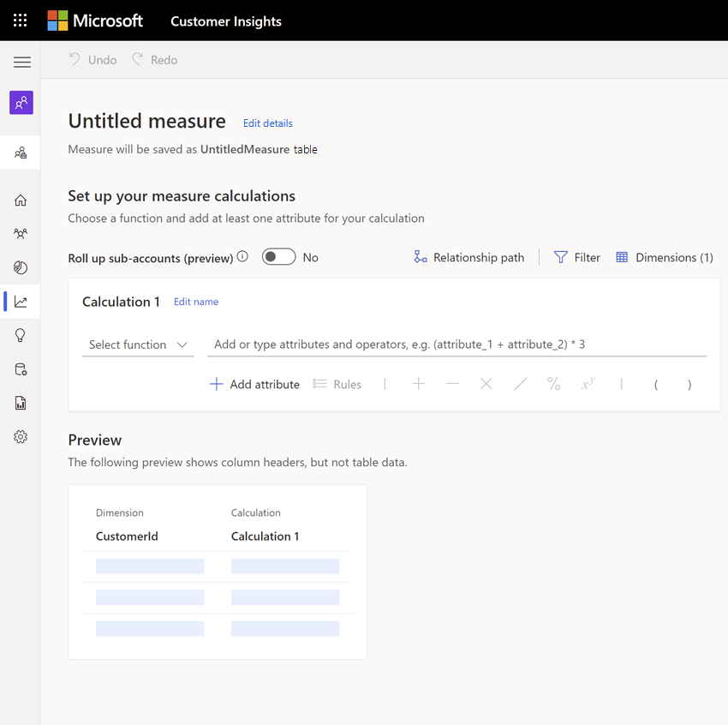Open Dimensions (1) panel
The height and width of the screenshot is (725, 728).
click(665, 257)
